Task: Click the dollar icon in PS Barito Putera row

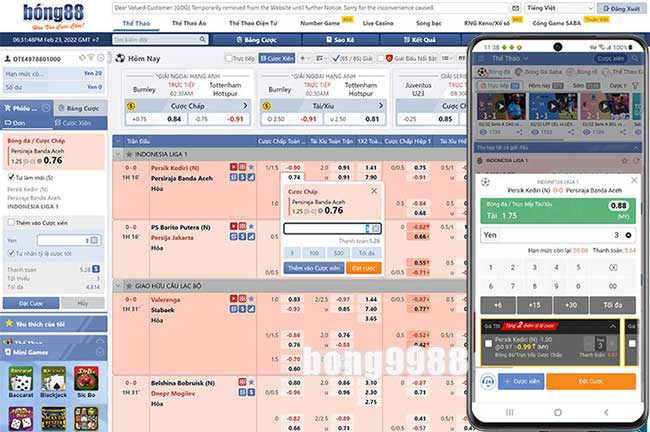Action: pos(243,237)
